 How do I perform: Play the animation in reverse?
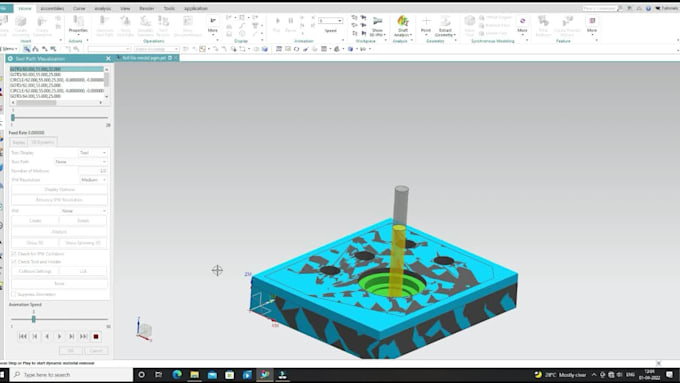coord(47,336)
